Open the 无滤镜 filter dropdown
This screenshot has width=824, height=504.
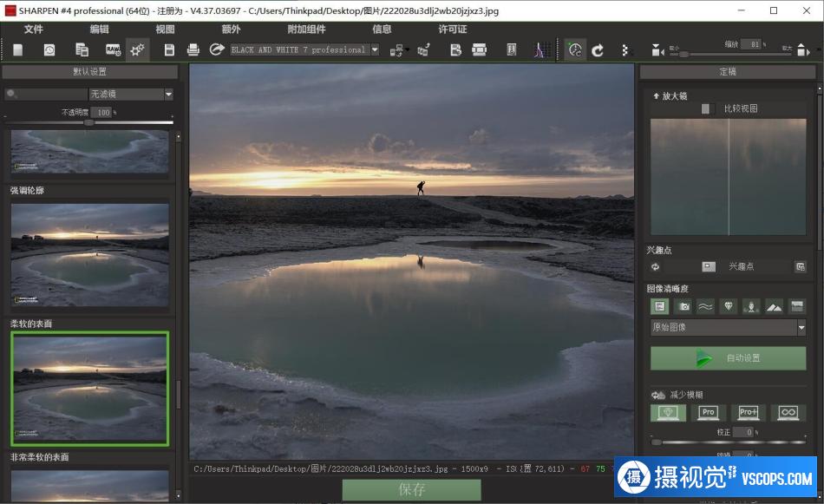tap(131, 94)
